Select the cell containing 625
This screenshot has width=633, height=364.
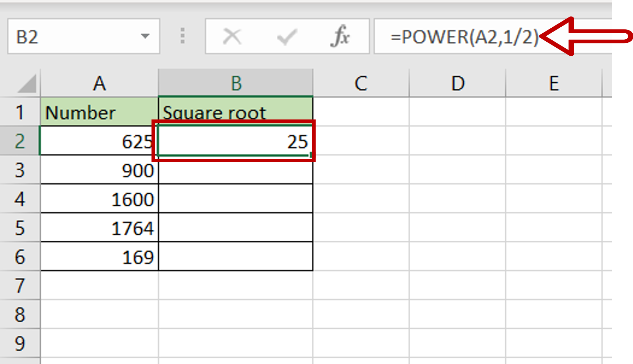click(99, 141)
